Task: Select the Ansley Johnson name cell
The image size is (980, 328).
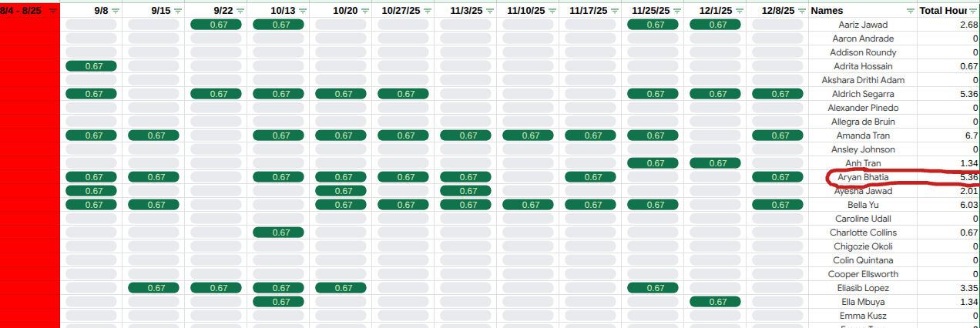Action: click(863, 149)
